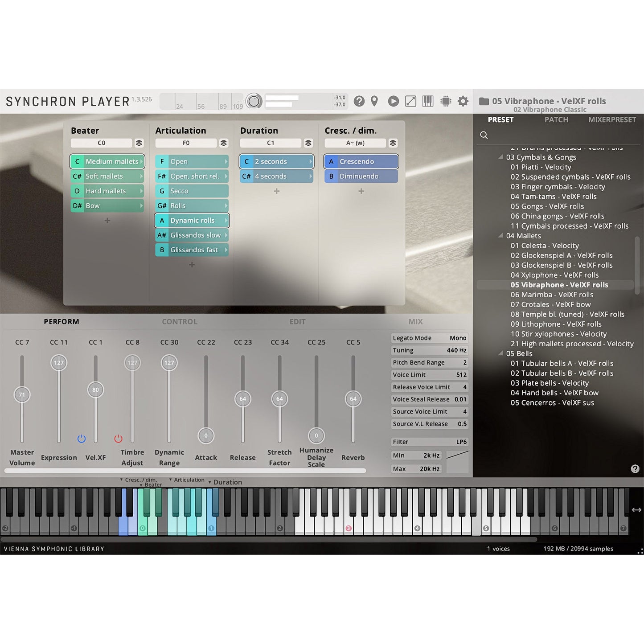
Task: Click the help question mark icon in toolbar
Action: click(x=359, y=101)
